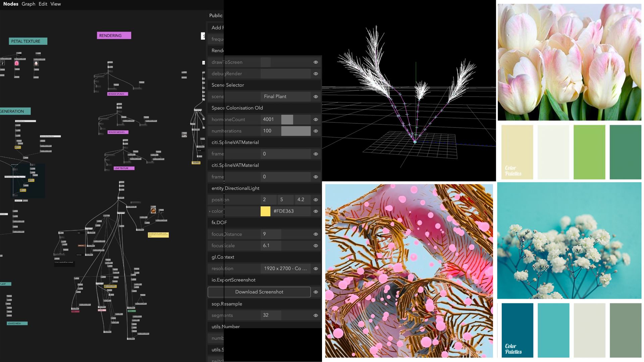
Task: Click the yellow #FDE363 color swatch
Action: 265,211
